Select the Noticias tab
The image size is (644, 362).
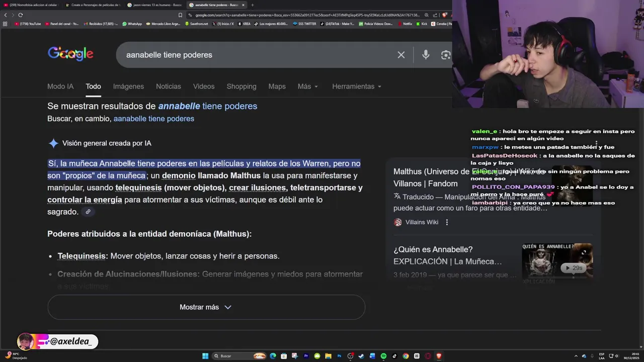point(169,86)
